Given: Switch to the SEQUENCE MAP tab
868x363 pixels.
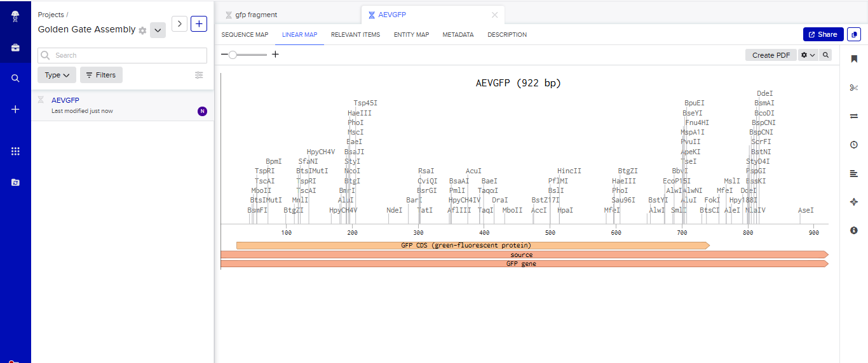Looking at the screenshot, I should (x=245, y=35).
